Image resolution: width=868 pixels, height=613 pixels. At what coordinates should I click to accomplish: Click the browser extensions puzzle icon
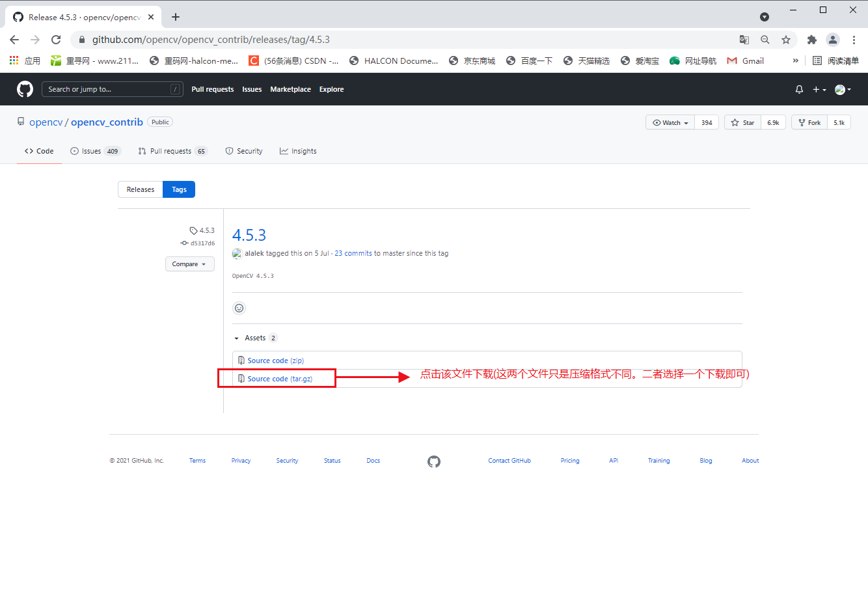pos(811,40)
